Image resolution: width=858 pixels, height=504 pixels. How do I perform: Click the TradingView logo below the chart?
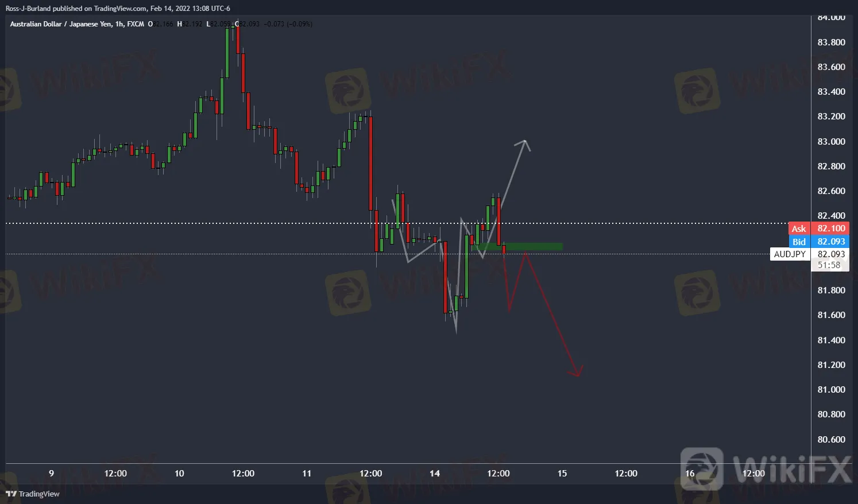[33, 494]
